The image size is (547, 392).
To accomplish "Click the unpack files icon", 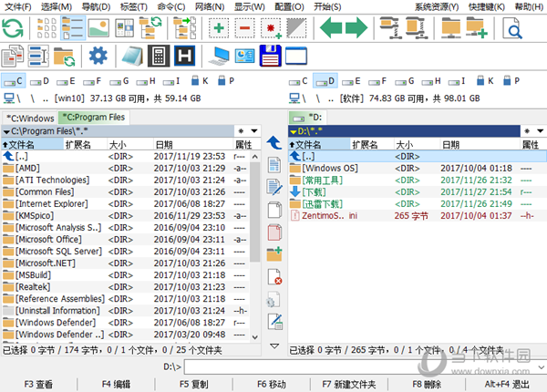I will pyautogui.click(x=417, y=28).
